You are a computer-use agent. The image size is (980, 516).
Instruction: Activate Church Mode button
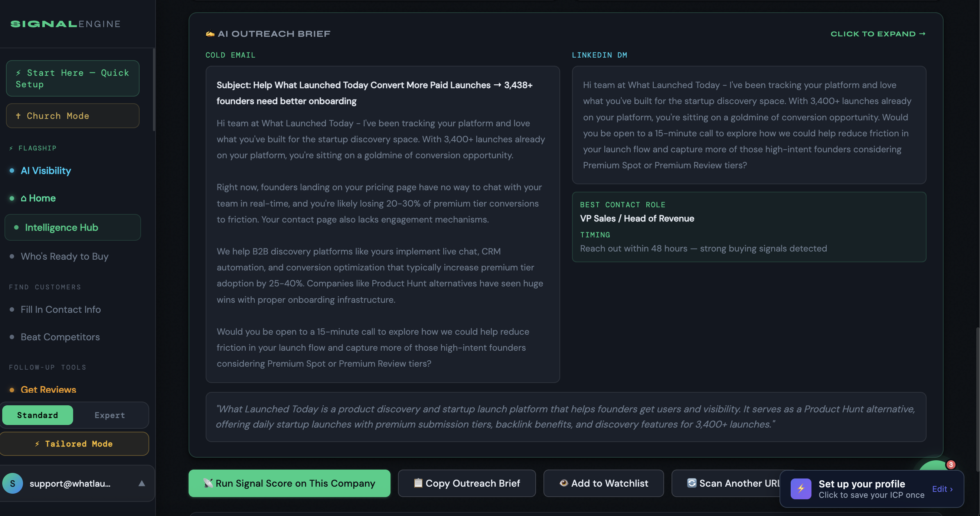click(73, 116)
